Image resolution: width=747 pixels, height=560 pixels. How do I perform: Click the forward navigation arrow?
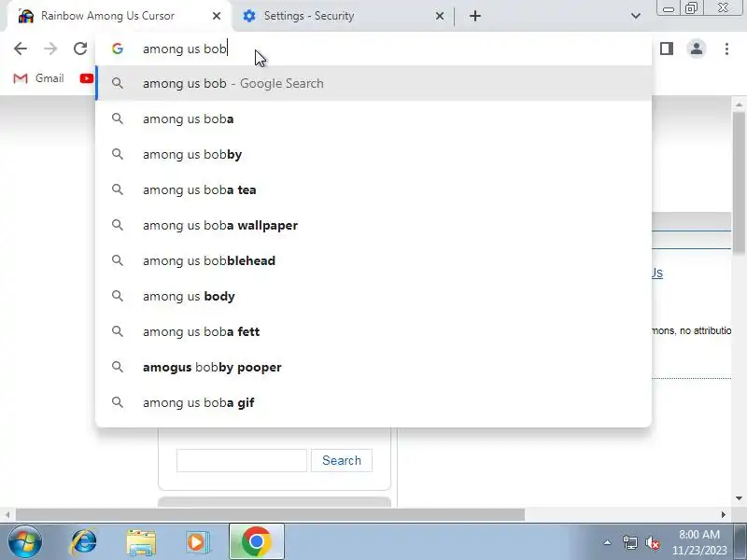pyautogui.click(x=50, y=49)
